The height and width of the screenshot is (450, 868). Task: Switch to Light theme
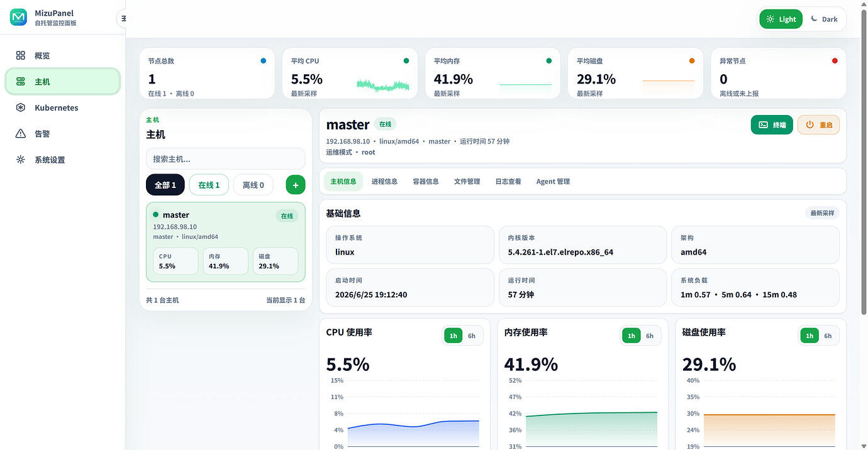781,19
